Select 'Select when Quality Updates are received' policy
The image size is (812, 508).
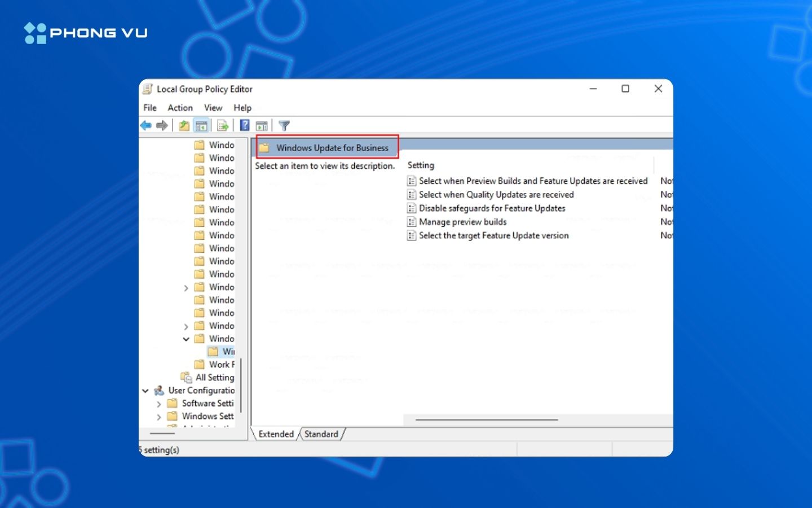point(496,195)
